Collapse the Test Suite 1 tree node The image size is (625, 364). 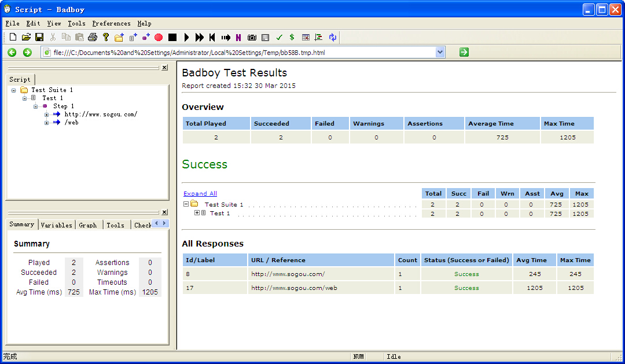pos(14,90)
